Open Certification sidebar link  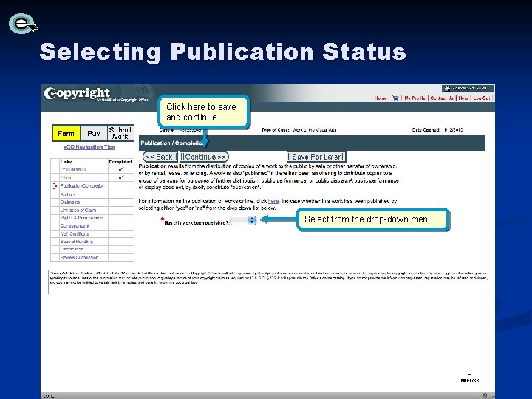[x=72, y=250]
